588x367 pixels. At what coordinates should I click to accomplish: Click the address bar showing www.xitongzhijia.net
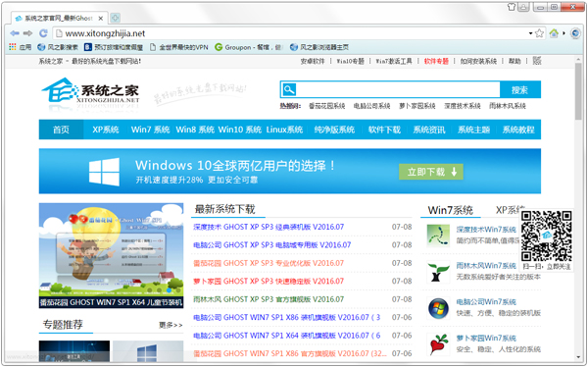pos(292,33)
